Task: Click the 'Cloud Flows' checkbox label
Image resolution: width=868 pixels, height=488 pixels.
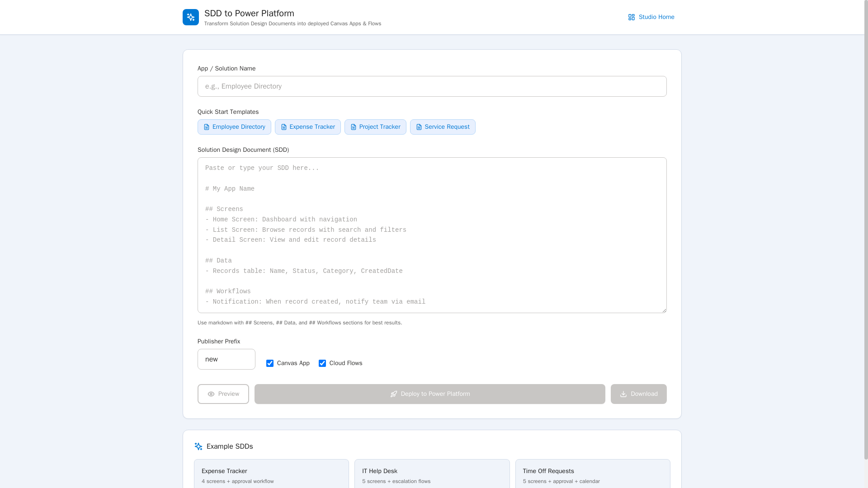Action: click(x=346, y=363)
